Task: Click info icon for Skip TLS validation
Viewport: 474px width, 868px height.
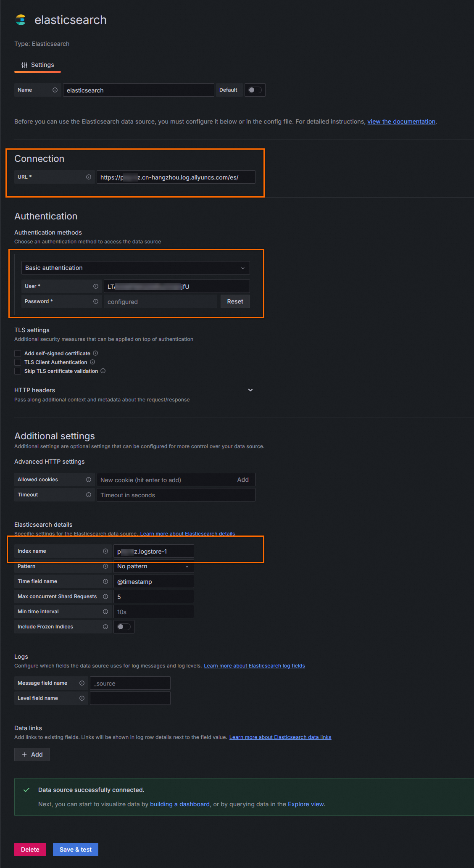Action: tap(103, 371)
